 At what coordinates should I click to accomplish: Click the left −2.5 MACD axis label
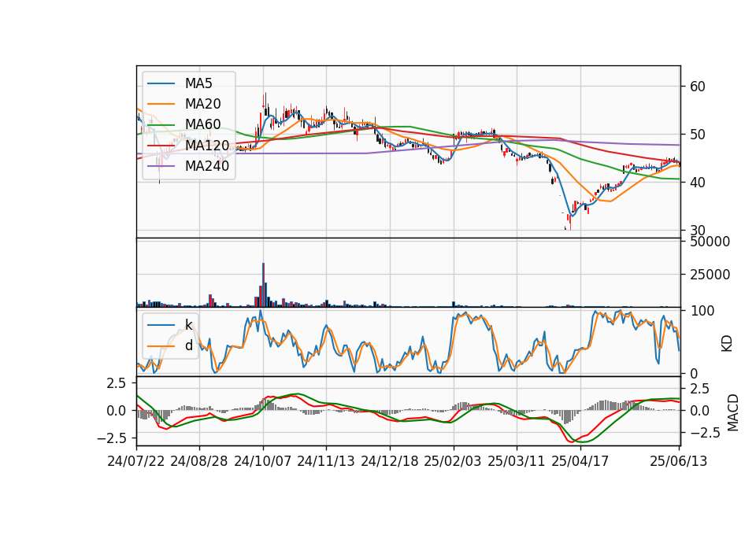point(111,438)
